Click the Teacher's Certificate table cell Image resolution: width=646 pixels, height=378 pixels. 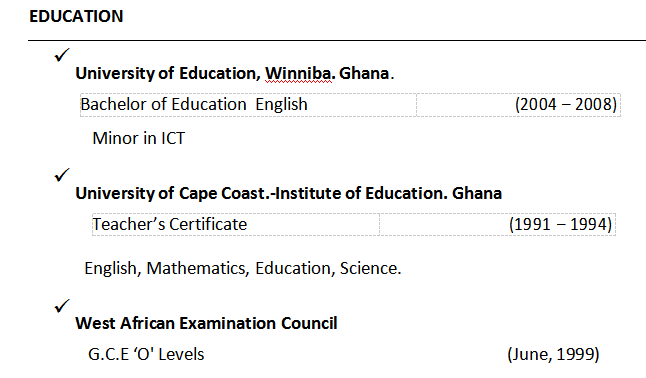click(x=235, y=225)
